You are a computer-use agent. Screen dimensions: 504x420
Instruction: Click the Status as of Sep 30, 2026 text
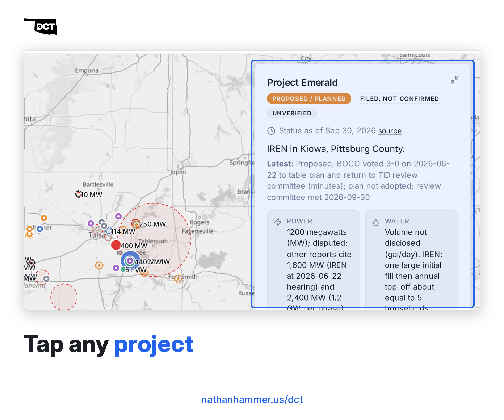(x=327, y=131)
